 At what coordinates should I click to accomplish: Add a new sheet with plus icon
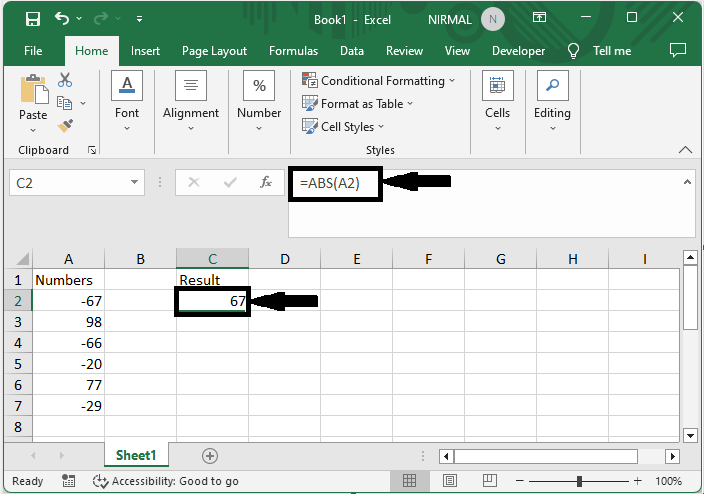click(x=210, y=456)
